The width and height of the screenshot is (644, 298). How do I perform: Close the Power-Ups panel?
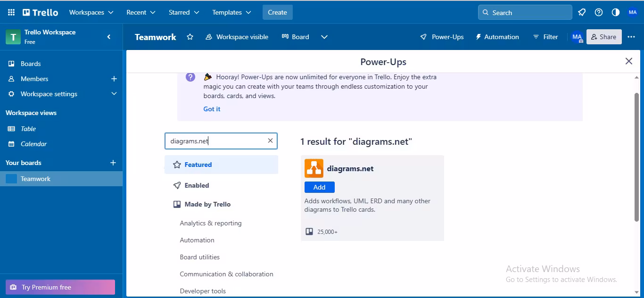629,61
